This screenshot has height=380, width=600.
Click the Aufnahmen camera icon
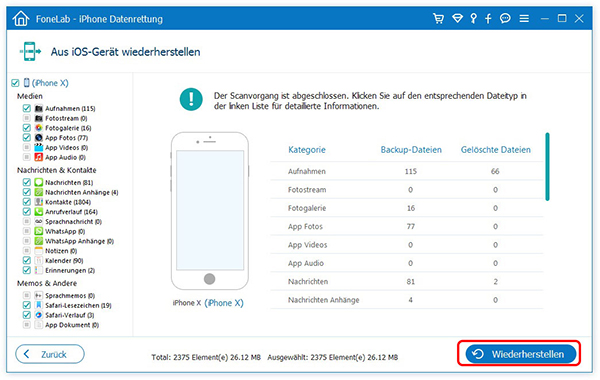[39, 108]
